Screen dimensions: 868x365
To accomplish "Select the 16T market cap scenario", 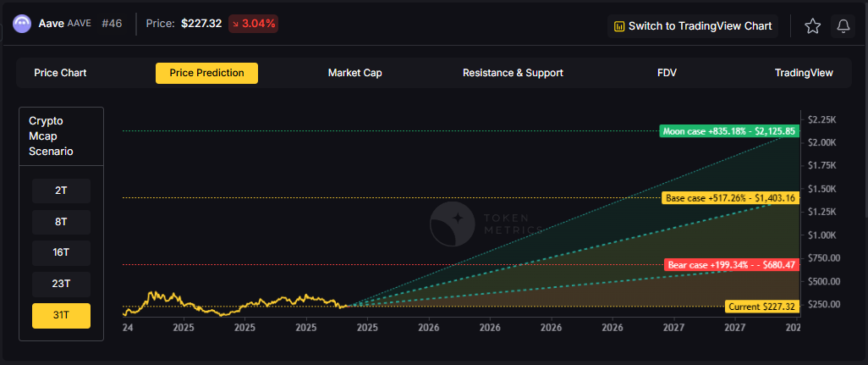I will point(61,253).
